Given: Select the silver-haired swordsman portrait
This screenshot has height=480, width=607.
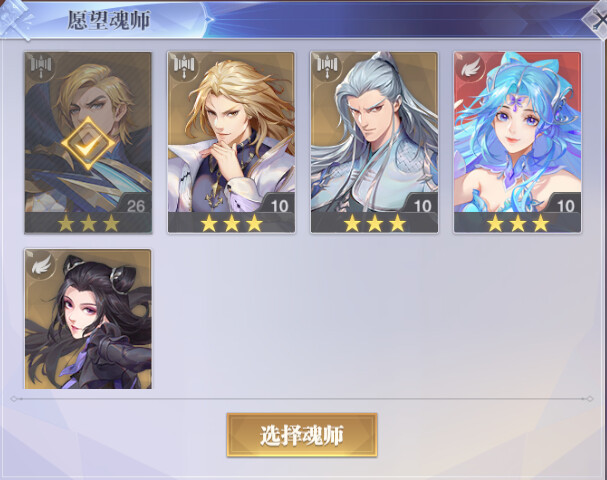Looking at the screenshot, I should pyautogui.click(x=374, y=142).
